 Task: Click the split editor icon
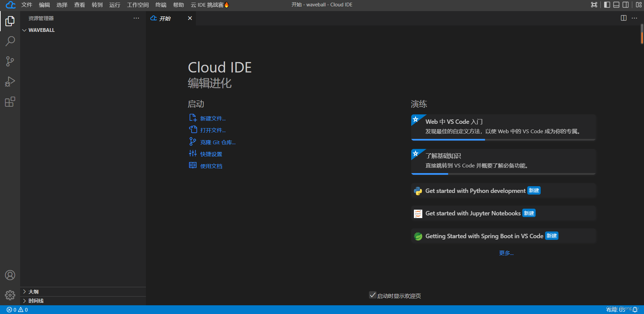pyautogui.click(x=624, y=18)
